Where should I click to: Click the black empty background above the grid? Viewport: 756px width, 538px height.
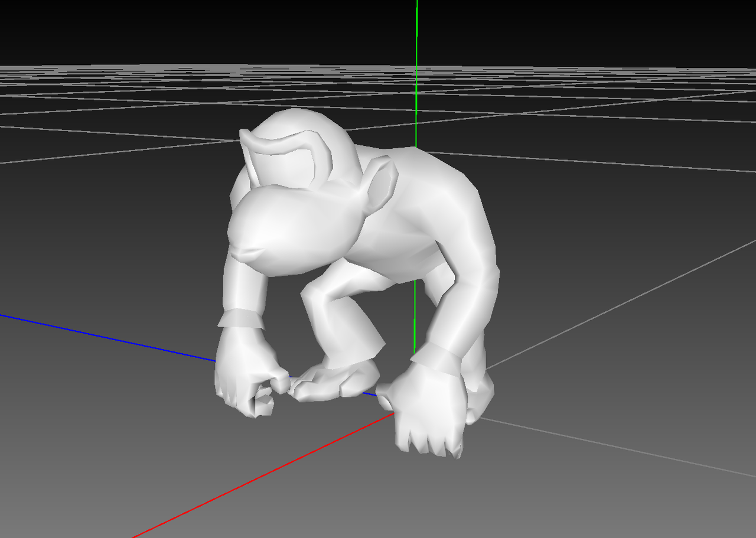177,30
